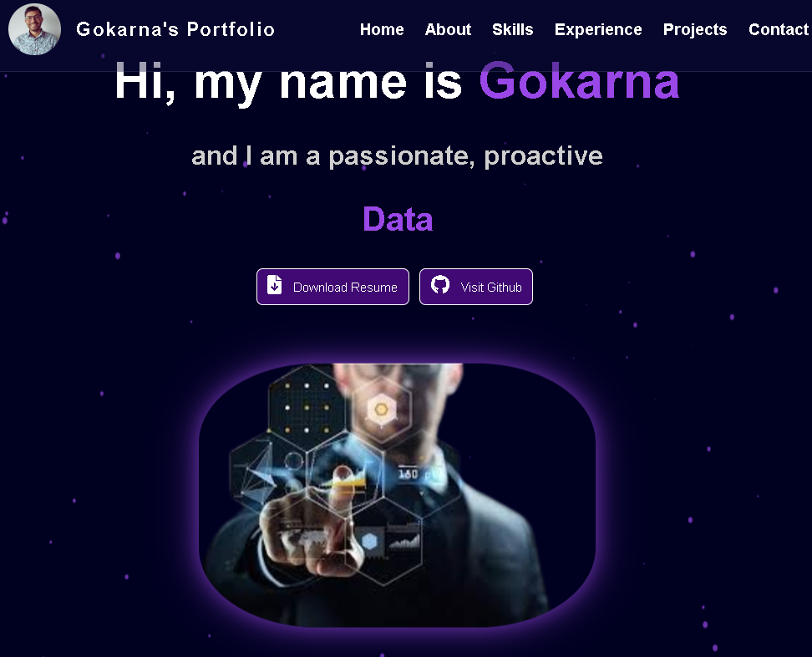Select Contact in the navigation bar
The image size is (812, 657).
coord(778,29)
